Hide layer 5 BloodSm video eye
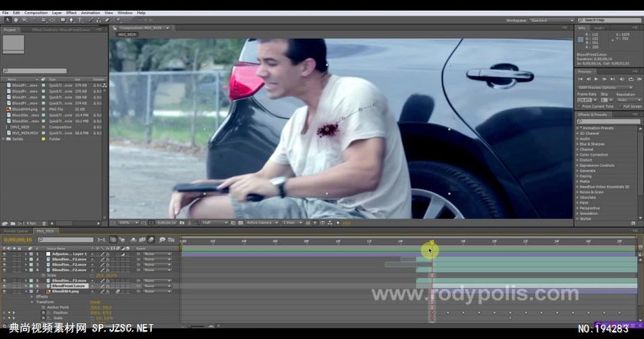The image size is (644, 339). tap(4, 281)
